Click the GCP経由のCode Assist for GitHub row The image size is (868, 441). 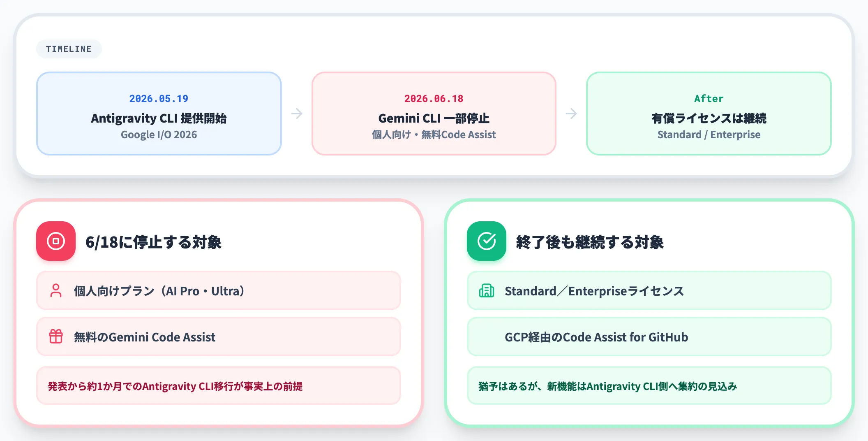pyautogui.click(x=649, y=337)
